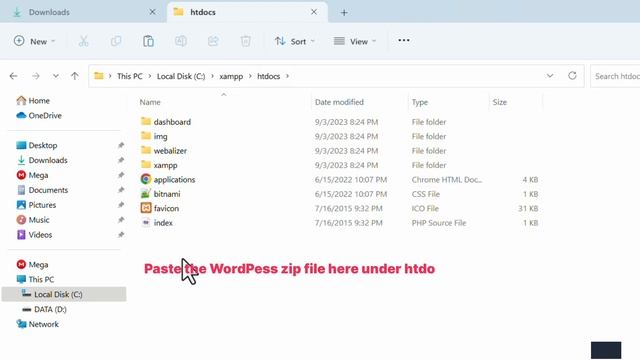Expand chevron after This PC in path
The height and width of the screenshot is (360, 640).
click(150, 76)
